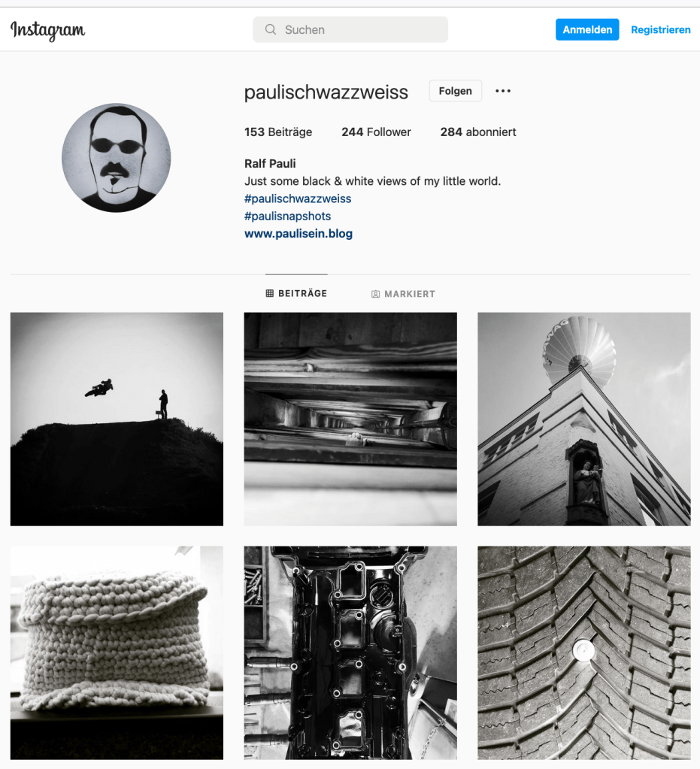
Task: Click the blue Anmelden button
Action: pyautogui.click(x=587, y=29)
